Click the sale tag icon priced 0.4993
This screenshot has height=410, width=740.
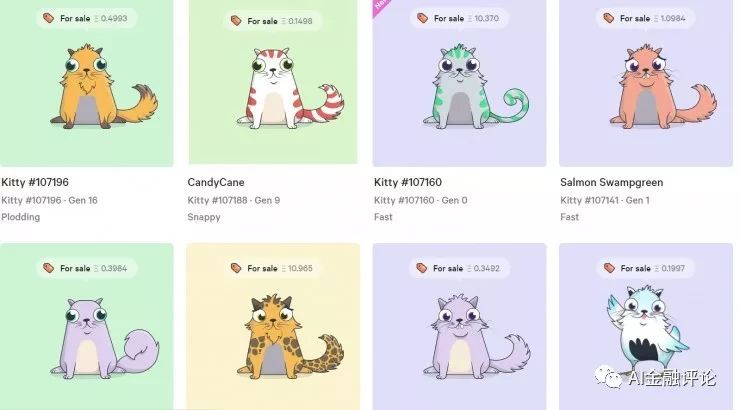point(49,18)
